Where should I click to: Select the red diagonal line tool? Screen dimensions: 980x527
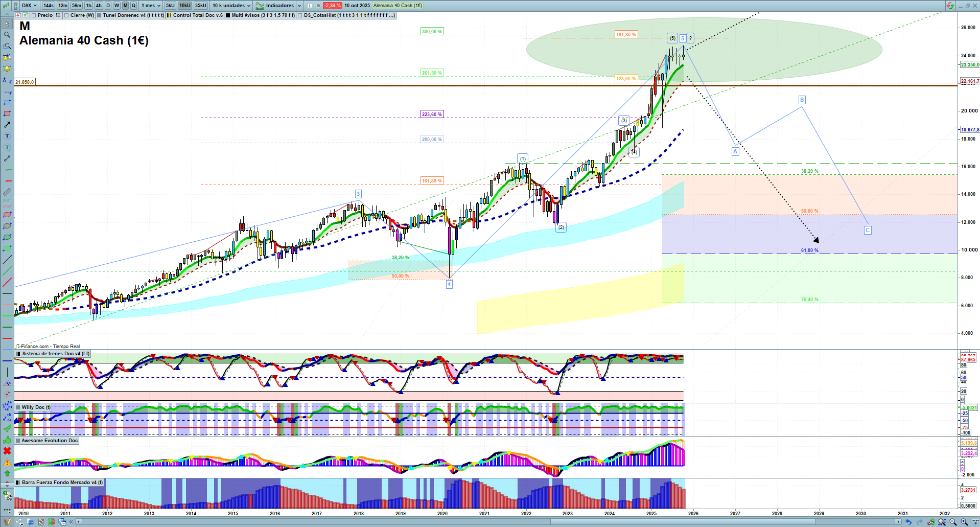[x=7, y=282]
